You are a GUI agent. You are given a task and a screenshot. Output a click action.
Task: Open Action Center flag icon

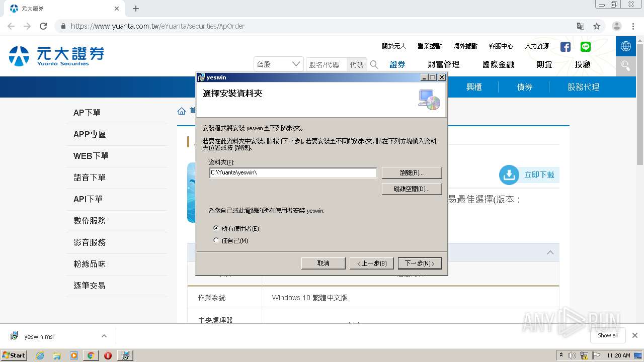[597, 355]
